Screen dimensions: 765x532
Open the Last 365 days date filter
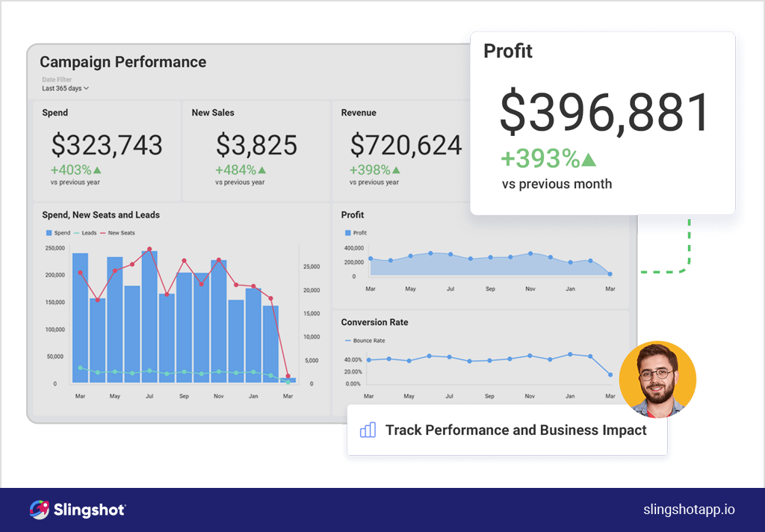tap(66, 88)
